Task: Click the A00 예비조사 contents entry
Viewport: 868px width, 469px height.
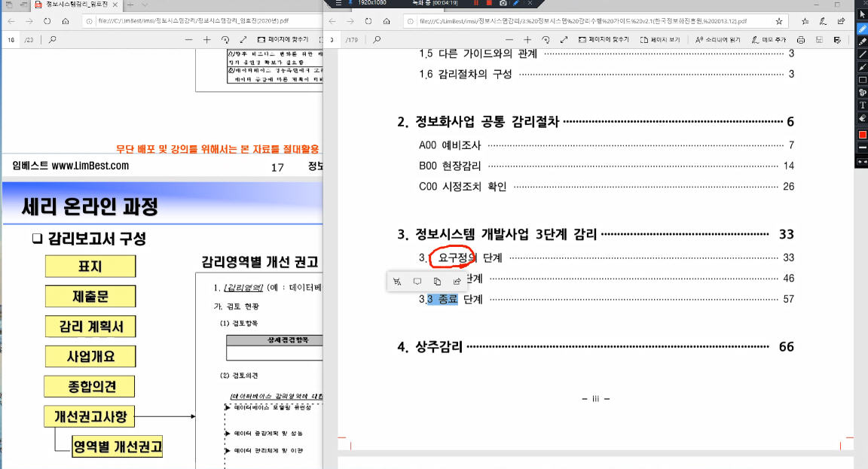Action: [x=606, y=145]
